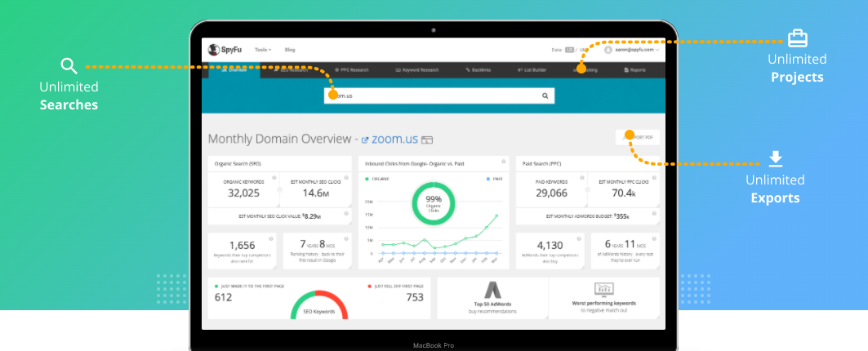Click the external-link icon beside zoom.us
Screen dimensions: 868x351
(365, 140)
